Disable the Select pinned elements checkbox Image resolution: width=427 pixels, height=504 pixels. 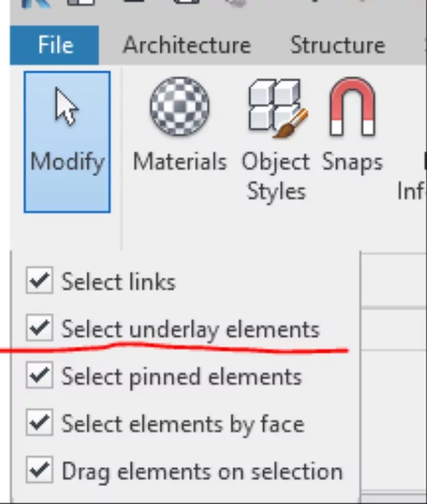pos(39,376)
